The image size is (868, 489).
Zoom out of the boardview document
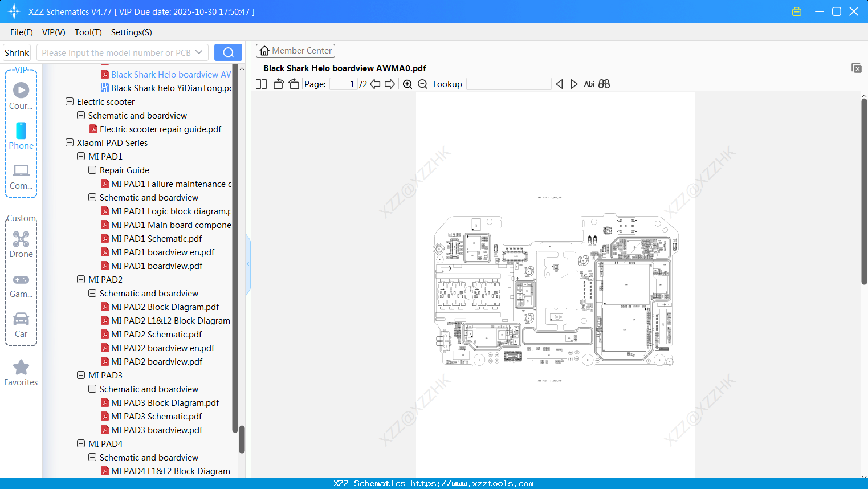click(422, 84)
